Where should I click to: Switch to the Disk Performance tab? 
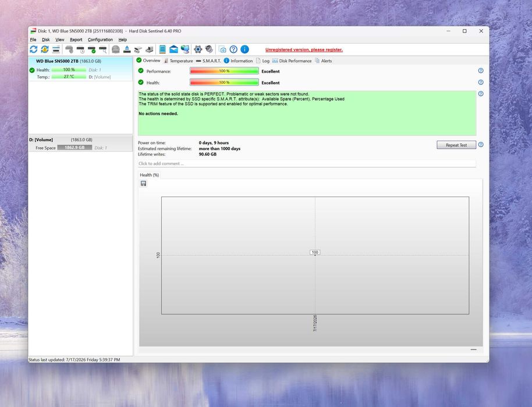coord(292,60)
